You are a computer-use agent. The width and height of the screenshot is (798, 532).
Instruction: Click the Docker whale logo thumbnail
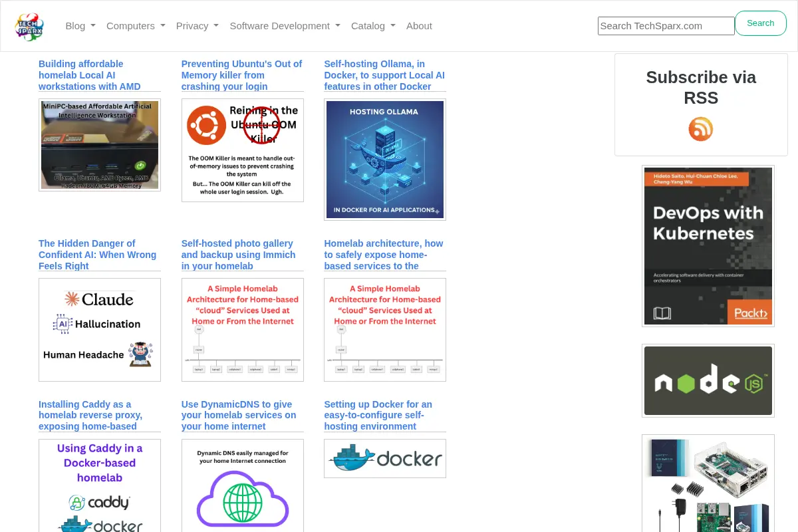click(385, 458)
